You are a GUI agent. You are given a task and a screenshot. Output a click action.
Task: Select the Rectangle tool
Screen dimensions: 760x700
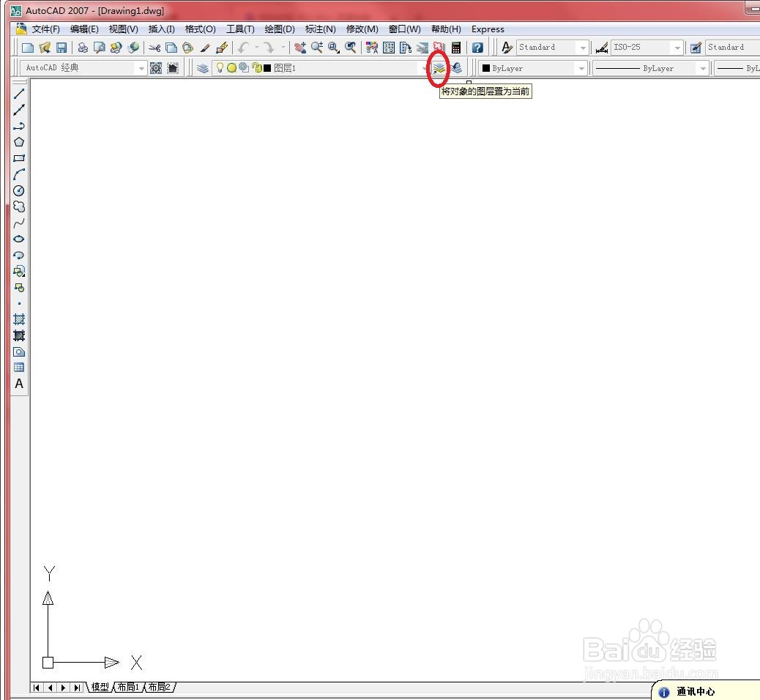coord(19,158)
